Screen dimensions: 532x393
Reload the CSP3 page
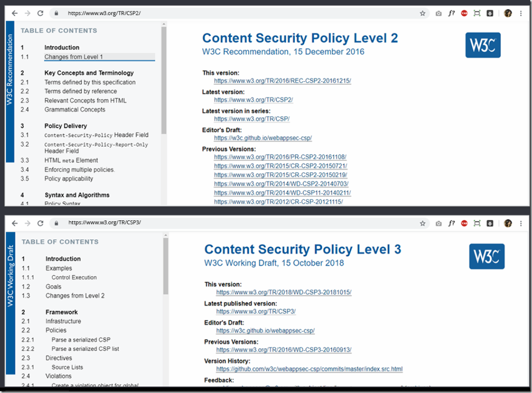point(40,223)
